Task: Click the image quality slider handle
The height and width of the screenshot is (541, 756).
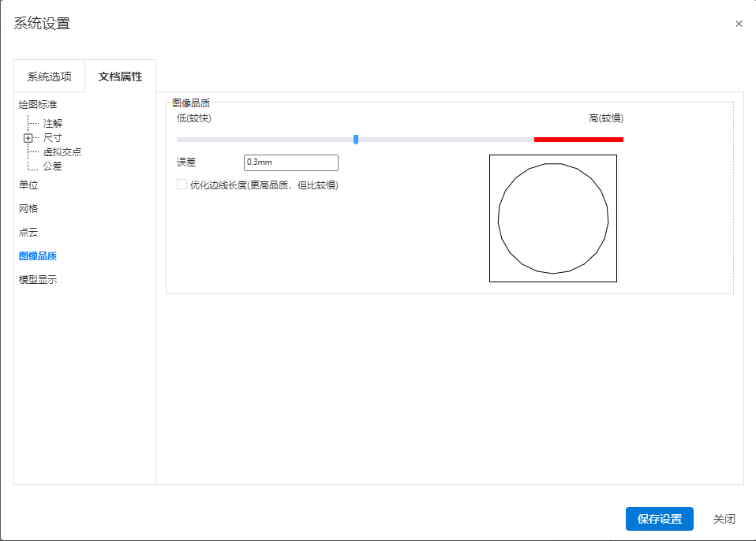Action: point(356,140)
